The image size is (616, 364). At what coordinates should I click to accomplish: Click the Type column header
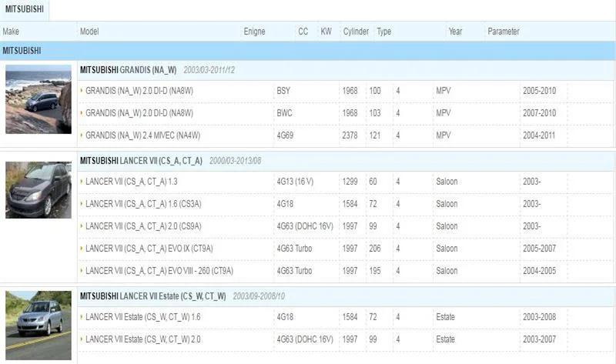[x=383, y=32]
